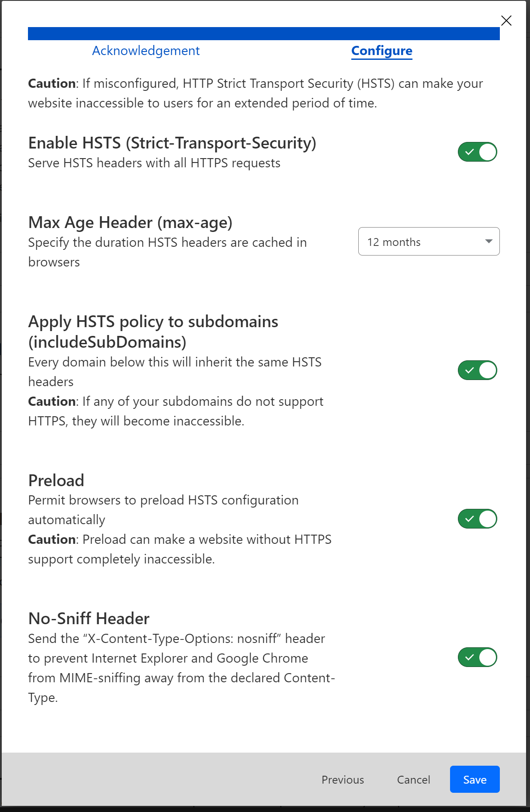The width and height of the screenshot is (530, 812).
Task: Save the HSTS settings
Action: pyautogui.click(x=475, y=780)
